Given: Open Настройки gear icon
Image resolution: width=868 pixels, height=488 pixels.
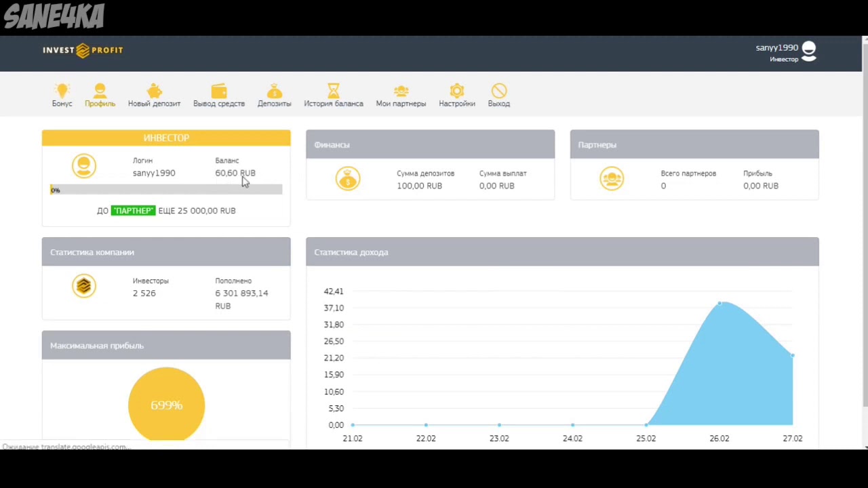Looking at the screenshot, I should [456, 90].
